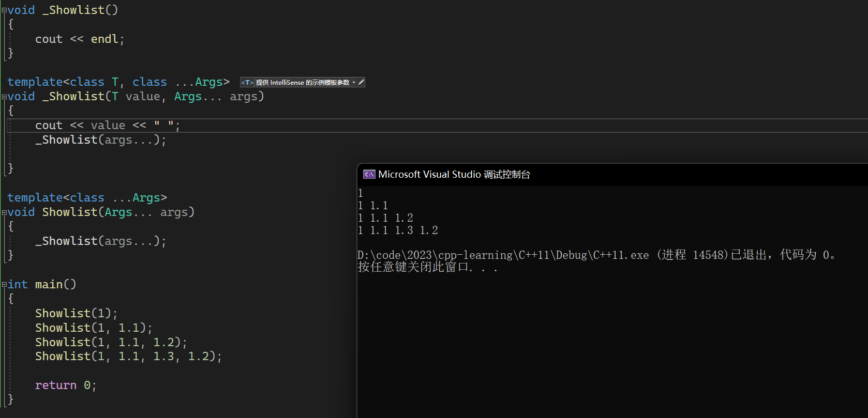Click the 'Showlist(1);' call line
The height and width of the screenshot is (418, 868).
[x=77, y=314]
